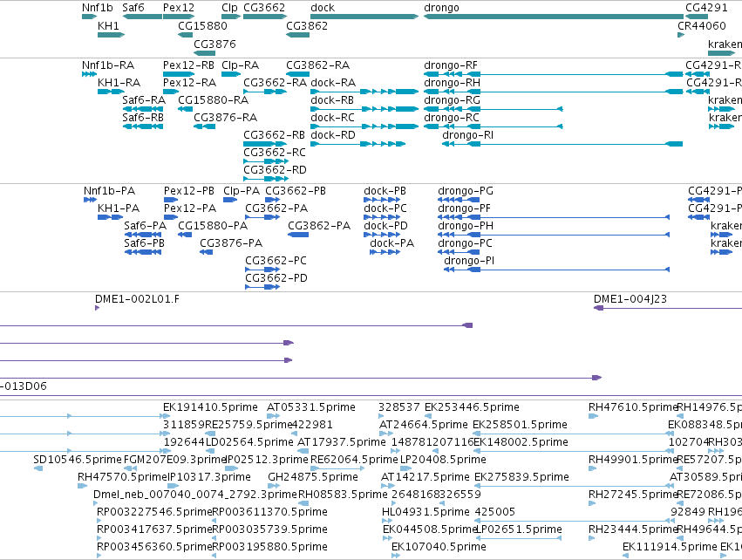This screenshot has height=560, width=742.
Task: Click the CG3862 gene label
Action: point(307,25)
